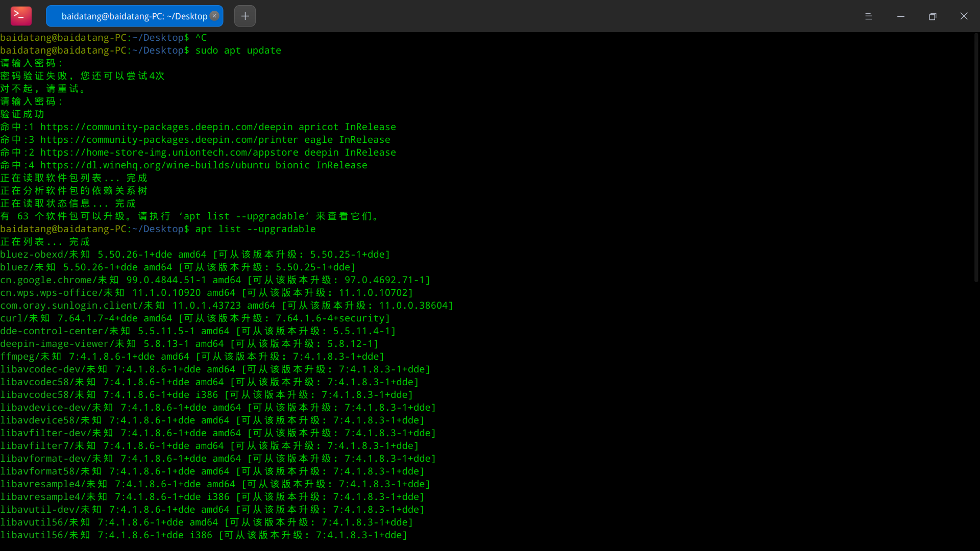The image size is (980, 551).
Task: Click the home-store-img.uniontech.com appstore URL
Action: [x=169, y=153]
